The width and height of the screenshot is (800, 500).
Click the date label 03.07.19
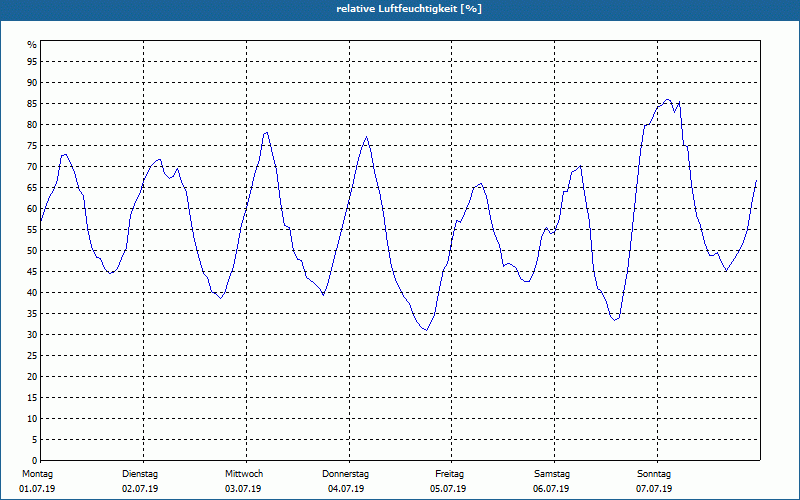coord(243,489)
